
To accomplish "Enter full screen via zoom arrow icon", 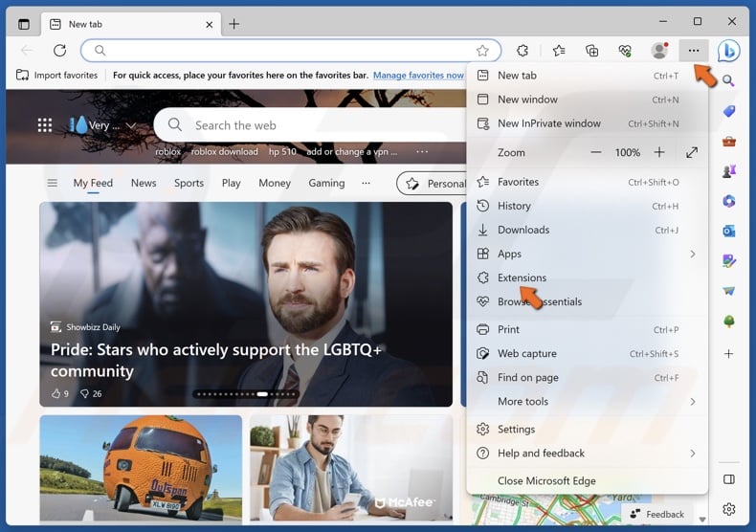I will [x=692, y=152].
